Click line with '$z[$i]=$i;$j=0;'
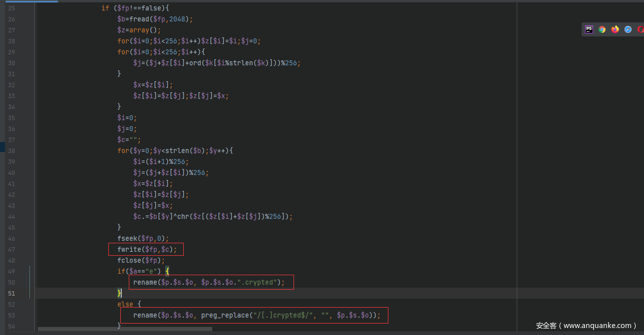This screenshot has width=644, height=335. click(189, 41)
